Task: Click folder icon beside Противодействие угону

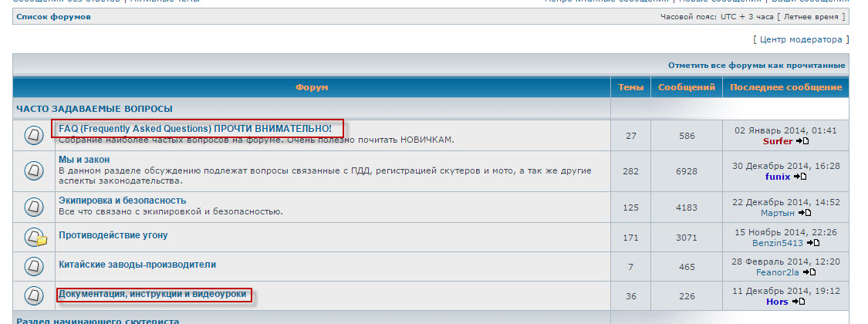Action: point(34,236)
